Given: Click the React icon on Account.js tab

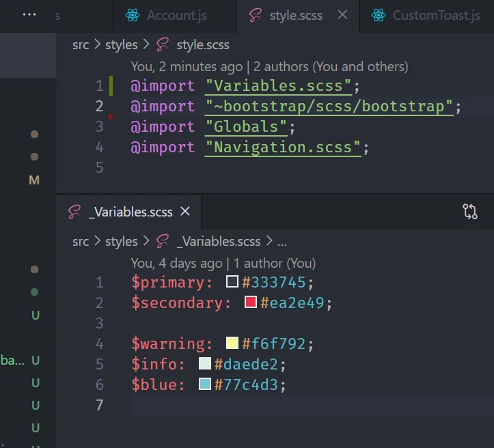Looking at the screenshot, I should pos(133,15).
